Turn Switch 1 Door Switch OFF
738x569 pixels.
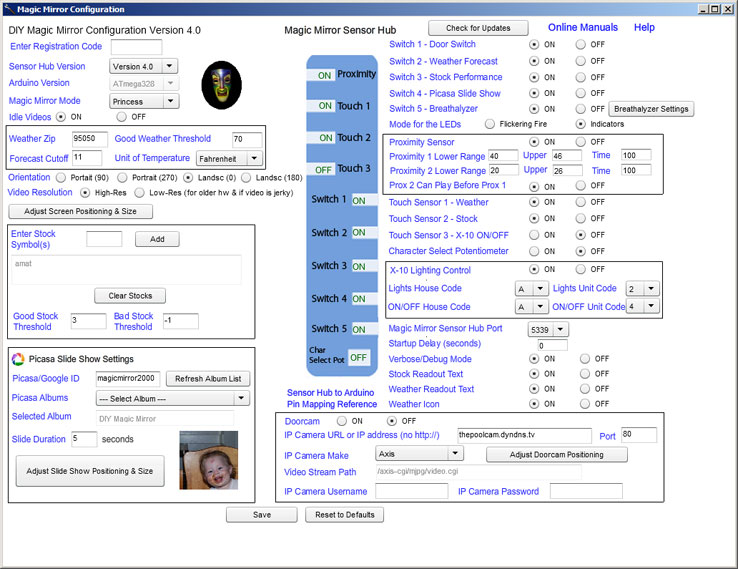(x=581, y=44)
